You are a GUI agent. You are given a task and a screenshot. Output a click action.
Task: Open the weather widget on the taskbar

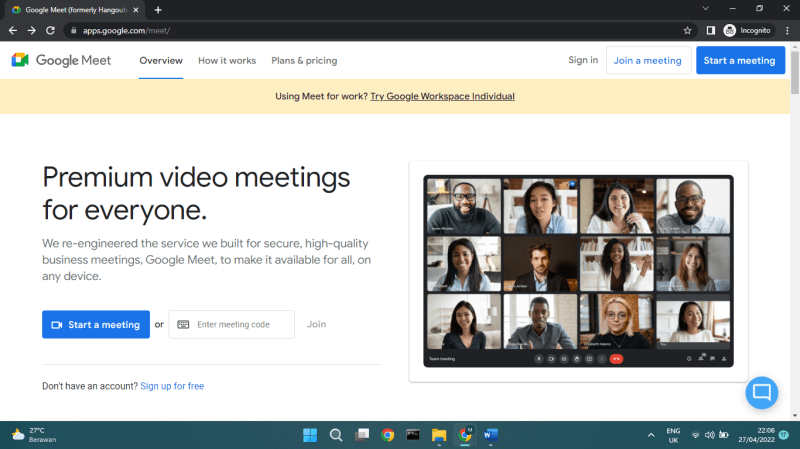pyautogui.click(x=34, y=435)
